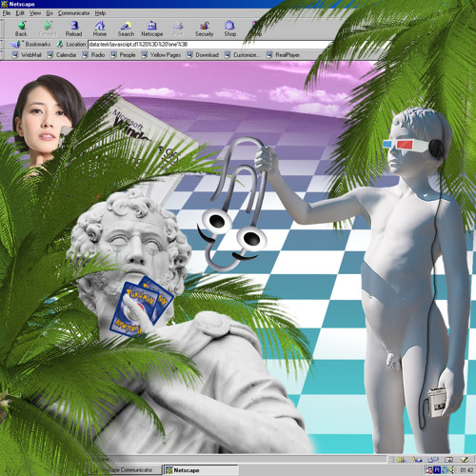The image size is (476, 476).
Task: Collapse the personal toolbar handle
Action: [2, 54]
